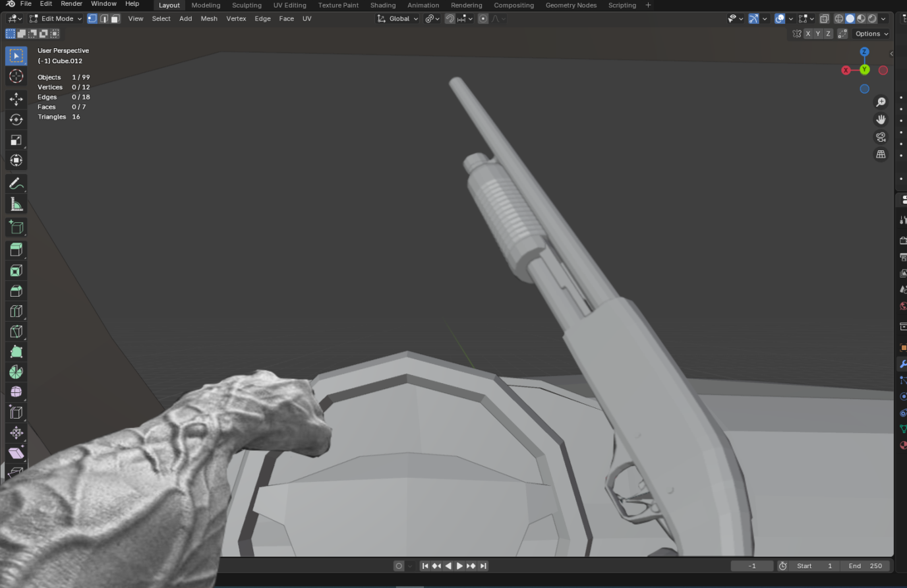Switch to the Sculpting workspace tab

click(x=247, y=5)
